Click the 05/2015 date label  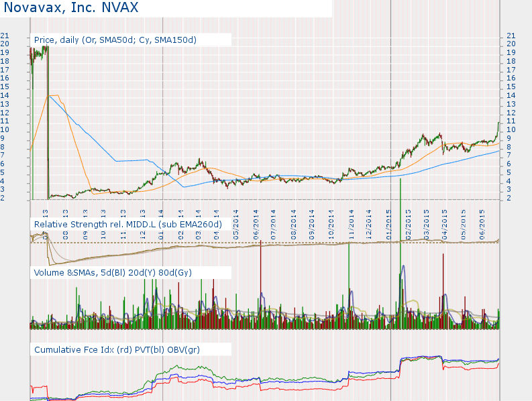click(x=464, y=225)
